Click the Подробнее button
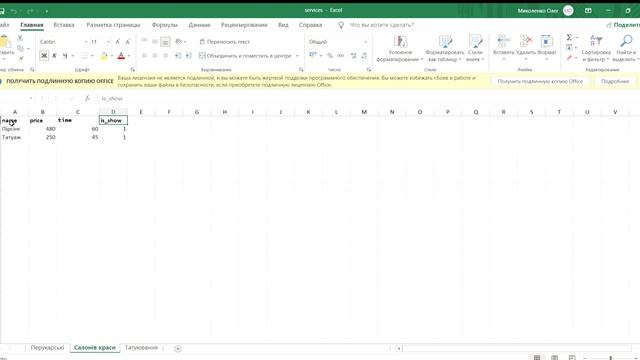 tap(615, 81)
